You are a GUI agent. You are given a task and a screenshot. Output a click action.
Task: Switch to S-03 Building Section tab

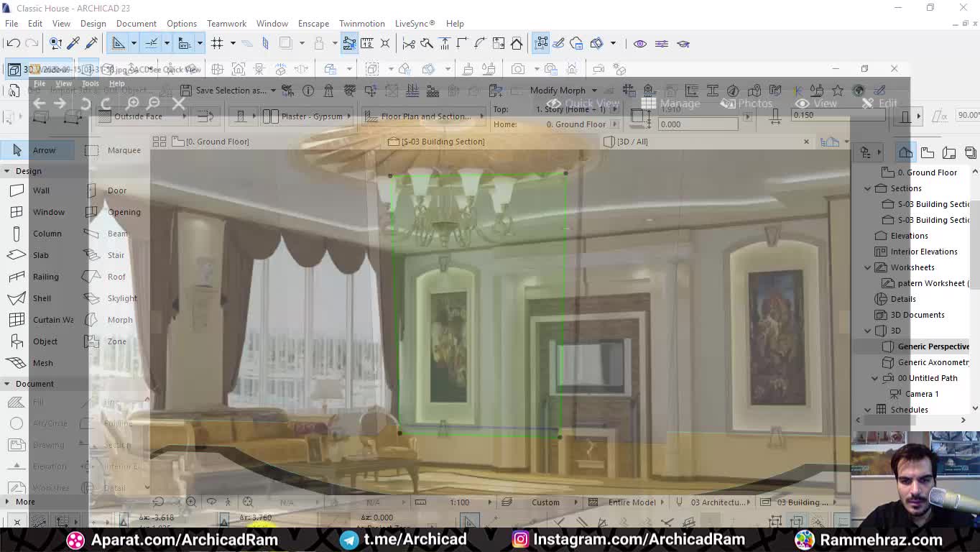[x=442, y=142]
